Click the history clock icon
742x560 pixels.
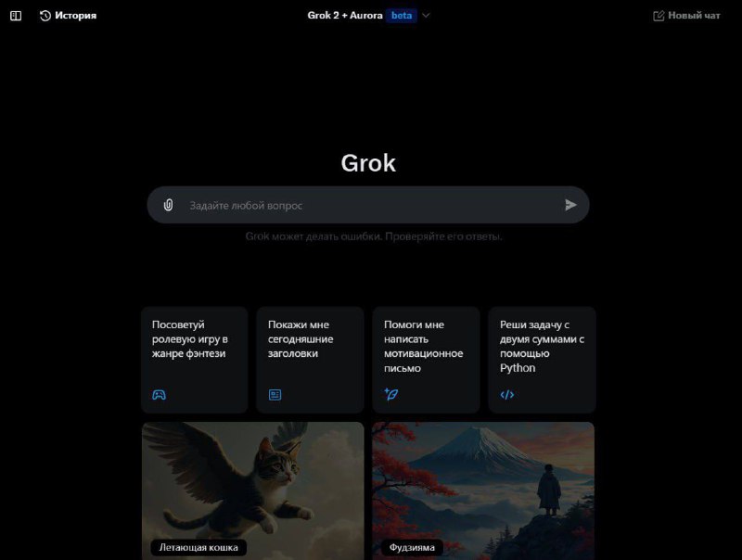(45, 16)
